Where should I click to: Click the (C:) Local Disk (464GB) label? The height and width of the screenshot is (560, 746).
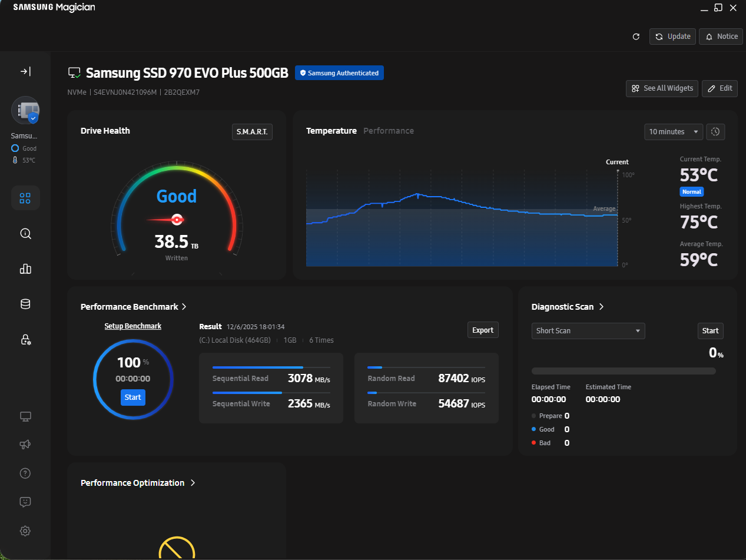235,340
